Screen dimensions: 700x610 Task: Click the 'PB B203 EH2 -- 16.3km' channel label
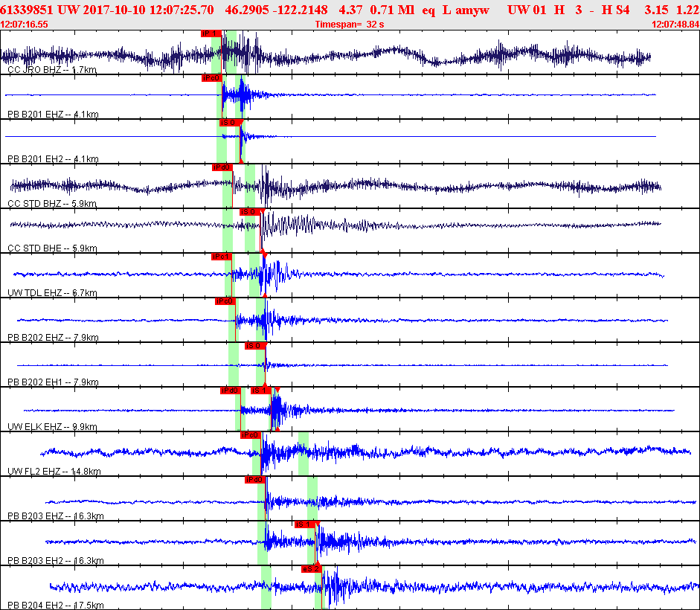click(55, 561)
